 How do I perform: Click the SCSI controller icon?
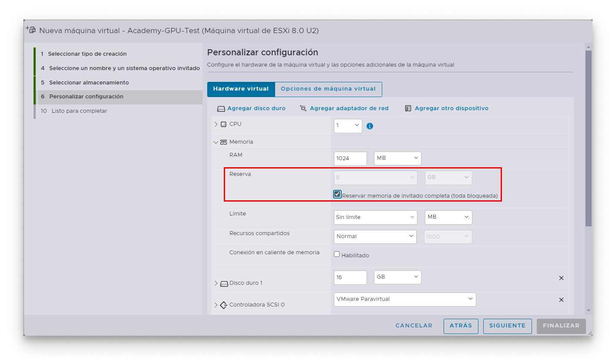coord(224,305)
